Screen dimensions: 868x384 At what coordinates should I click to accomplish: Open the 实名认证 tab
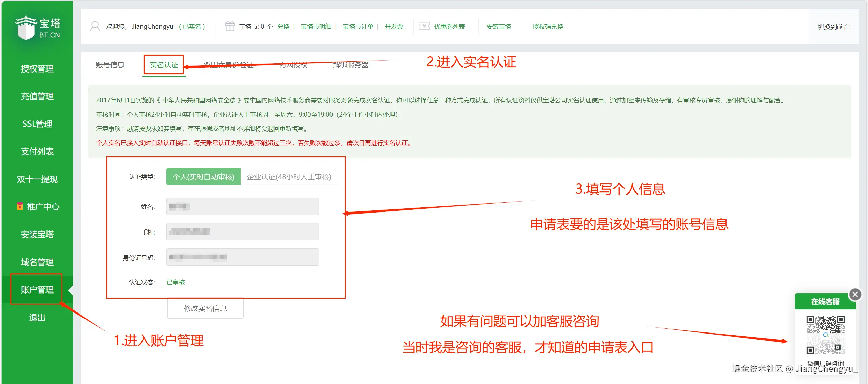point(164,65)
